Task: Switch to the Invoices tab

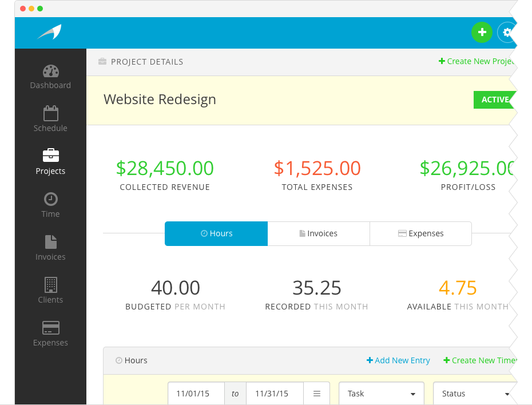Action: tap(319, 233)
